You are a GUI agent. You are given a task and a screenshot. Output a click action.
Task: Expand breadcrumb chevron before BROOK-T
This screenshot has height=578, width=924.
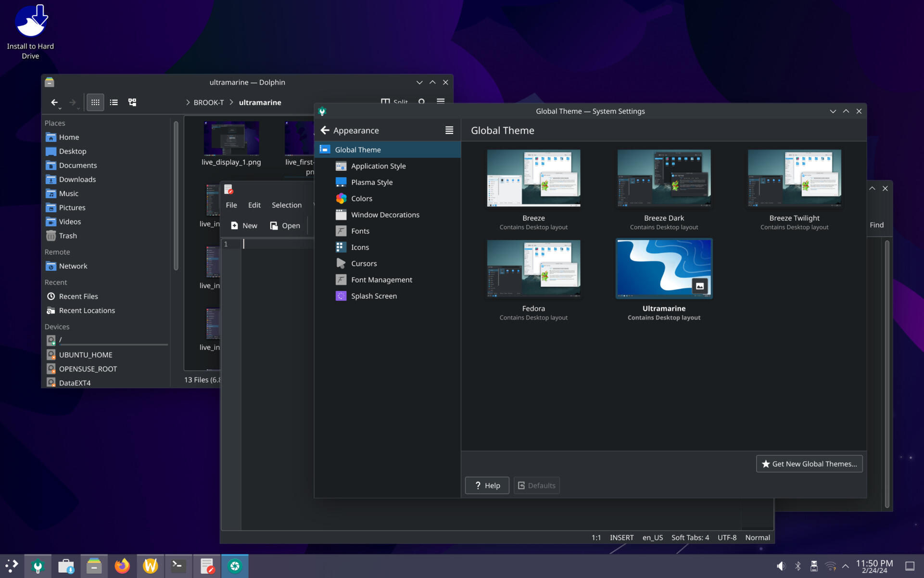188,102
